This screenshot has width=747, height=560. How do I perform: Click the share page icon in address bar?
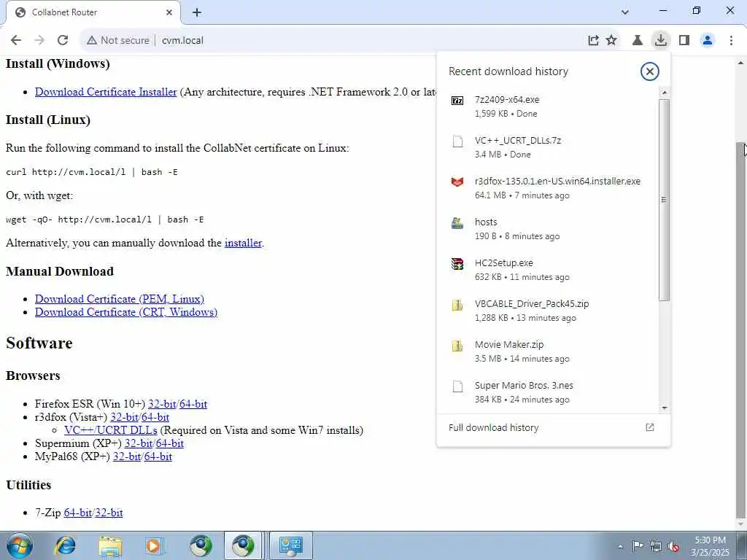point(593,41)
